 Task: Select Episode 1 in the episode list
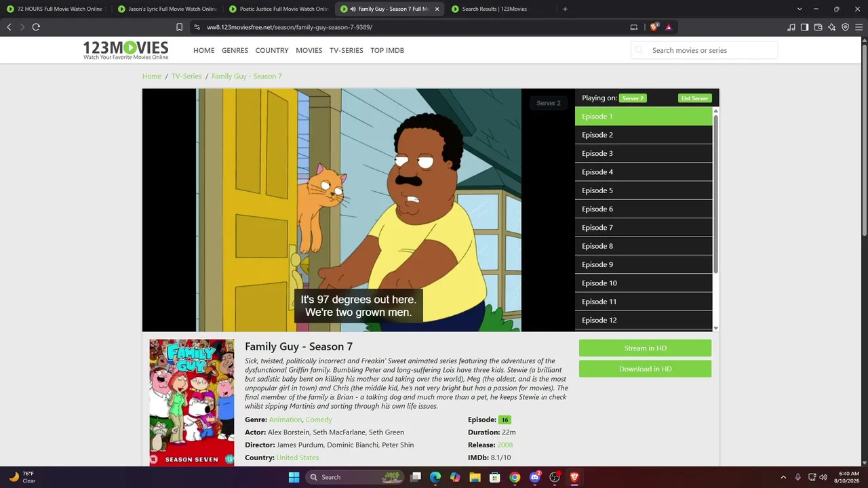tap(644, 117)
